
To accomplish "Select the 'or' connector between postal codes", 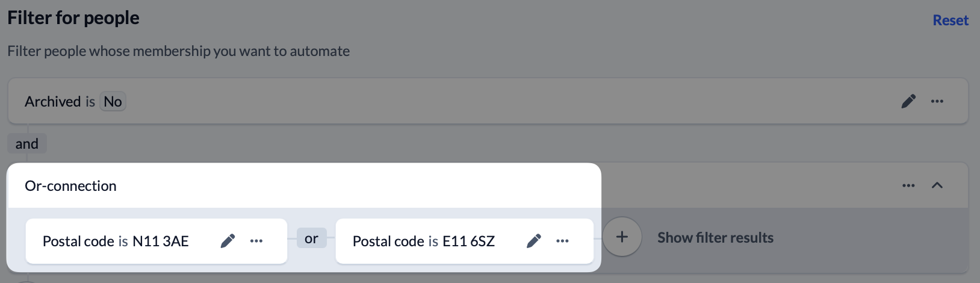I will pyautogui.click(x=311, y=238).
